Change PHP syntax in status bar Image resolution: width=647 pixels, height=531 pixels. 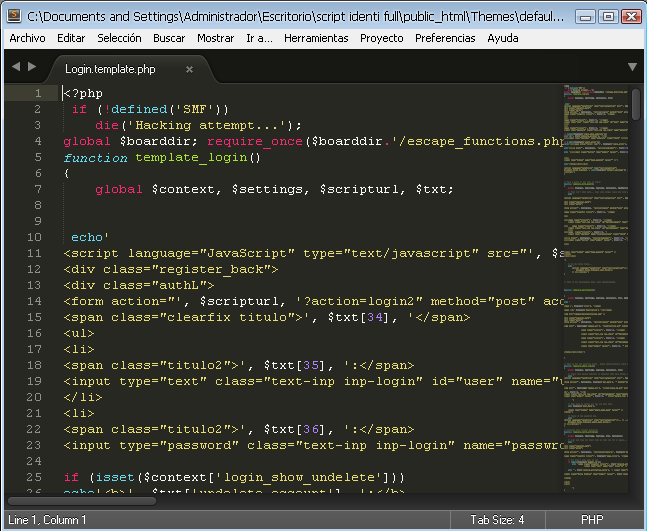[592, 519]
